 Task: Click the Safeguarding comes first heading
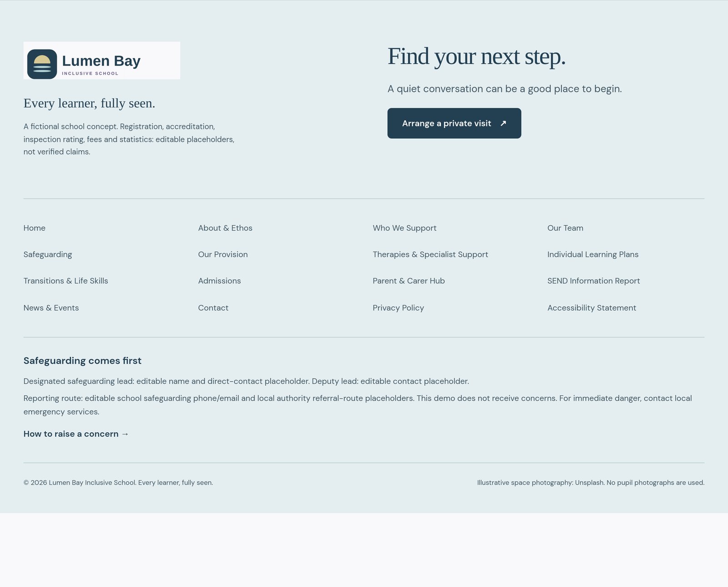pyautogui.click(x=82, y=360)
